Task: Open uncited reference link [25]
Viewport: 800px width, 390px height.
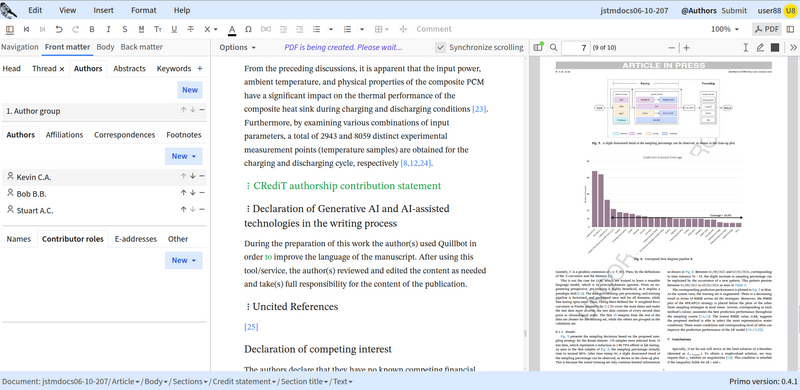Action: (251, 327)
